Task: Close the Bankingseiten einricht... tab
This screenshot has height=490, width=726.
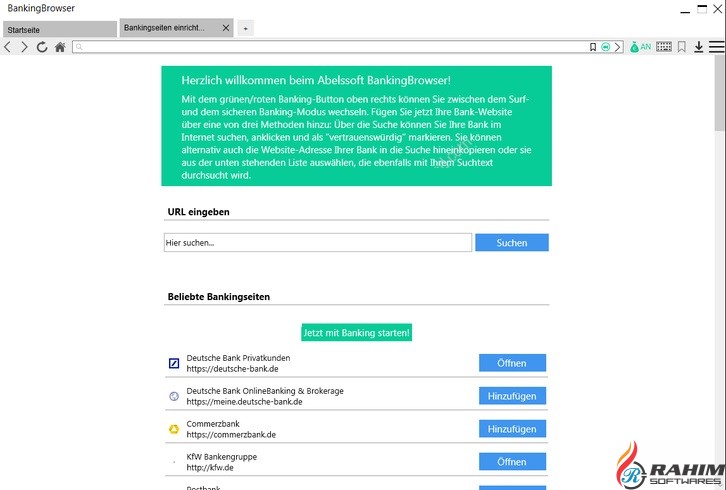Action: click(226, 28)
